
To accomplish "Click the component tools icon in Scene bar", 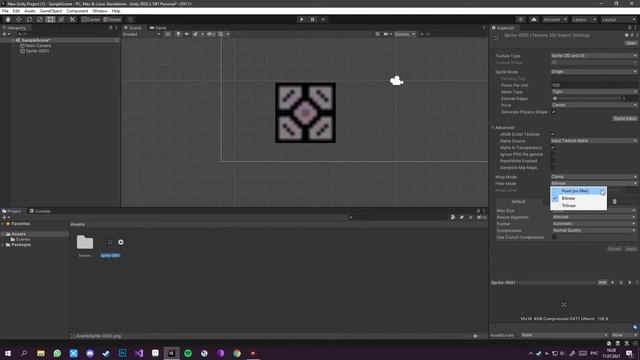I will tap(378, 34).
